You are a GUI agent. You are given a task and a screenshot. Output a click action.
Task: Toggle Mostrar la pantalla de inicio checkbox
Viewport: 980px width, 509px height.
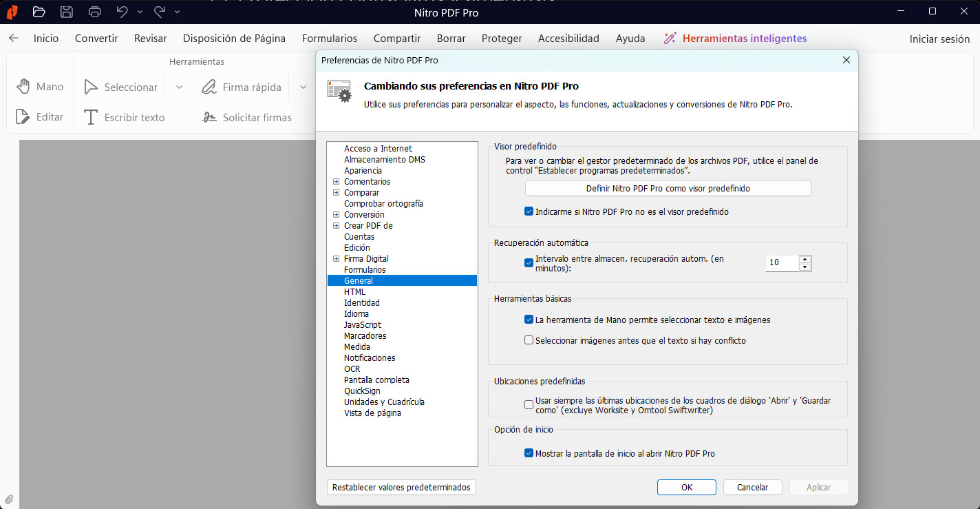coord(529,453)
